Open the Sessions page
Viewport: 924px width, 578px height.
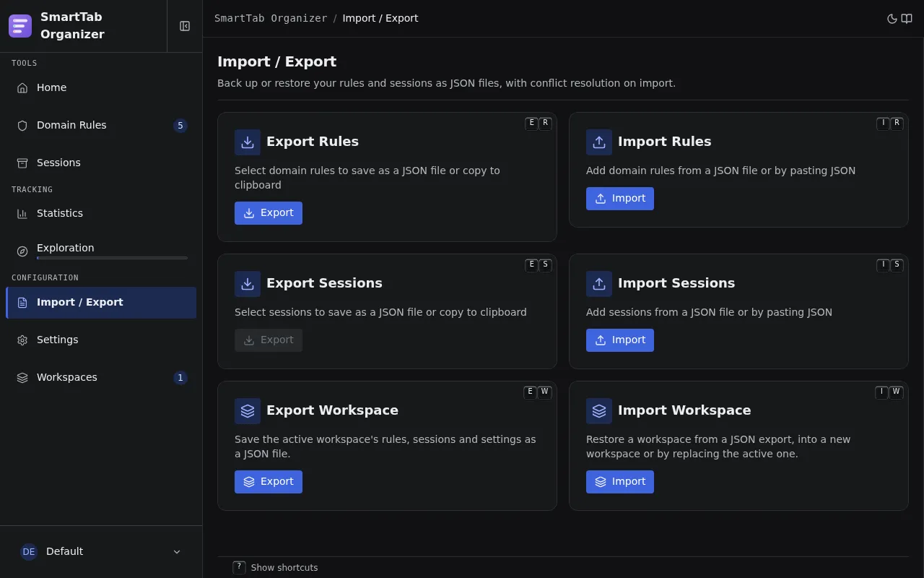pos(101,163)
